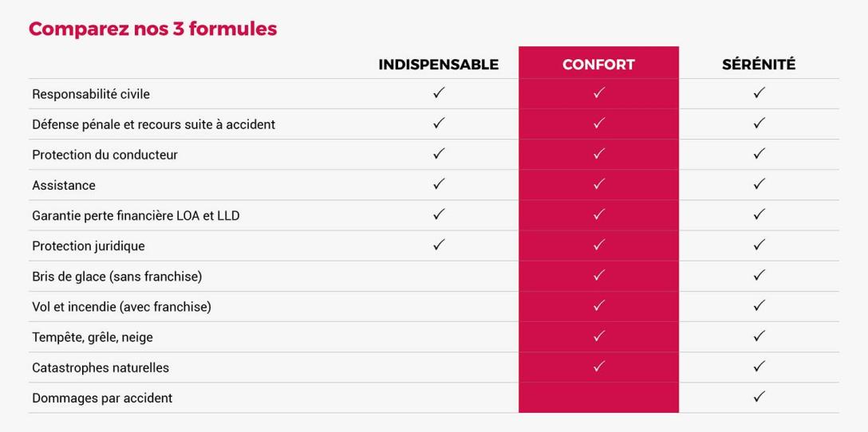This screenshot has width=868, height=432.
Task: Click Confort checkmark for Bris de glace
Action: (x=599, y=276)
